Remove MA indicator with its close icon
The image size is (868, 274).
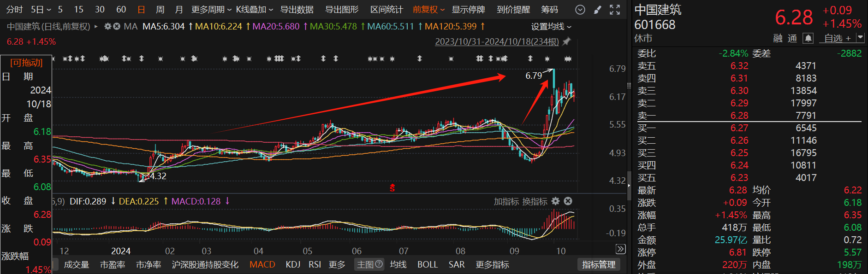pos(117,27)
